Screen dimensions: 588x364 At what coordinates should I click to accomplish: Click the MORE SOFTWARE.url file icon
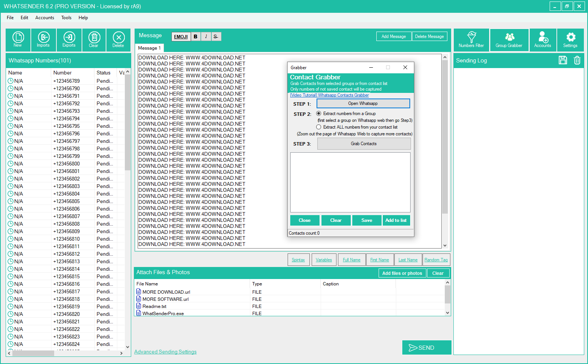tap(139, 299)
